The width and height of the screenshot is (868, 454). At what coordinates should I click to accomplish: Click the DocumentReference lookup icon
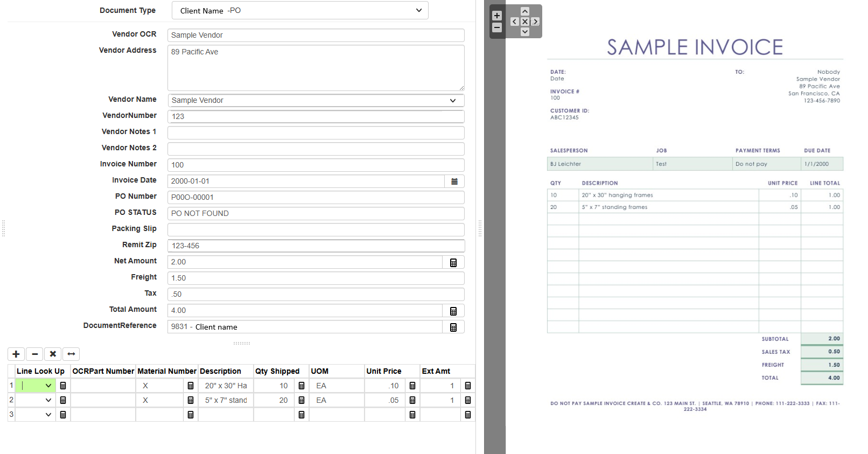pyautogui.click(x=453, y=327)
